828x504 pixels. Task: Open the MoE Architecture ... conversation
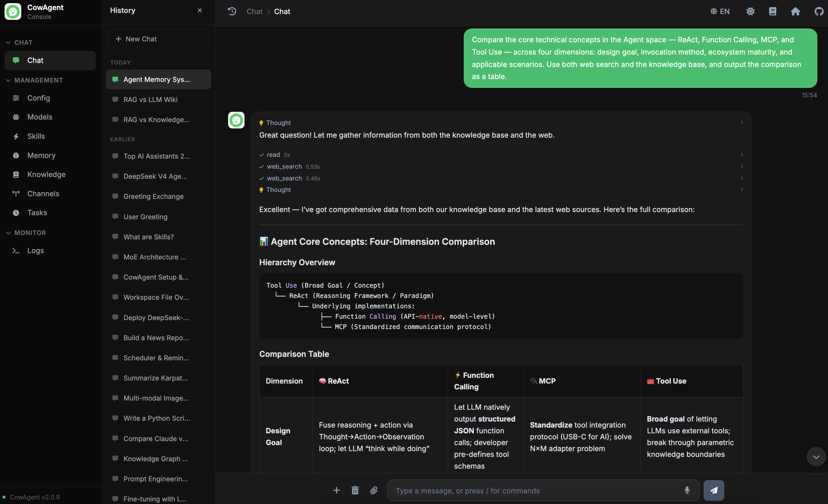(158, 257)
